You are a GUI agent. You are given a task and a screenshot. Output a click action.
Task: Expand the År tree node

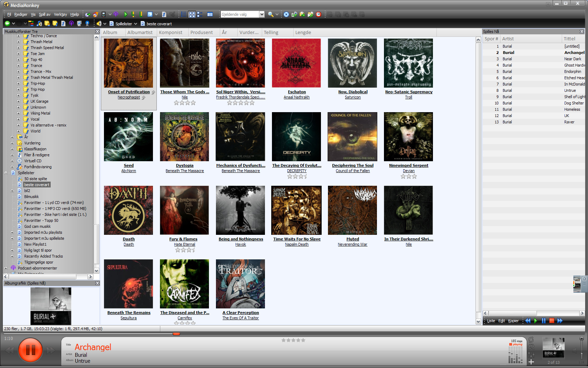tap(12, 137)
